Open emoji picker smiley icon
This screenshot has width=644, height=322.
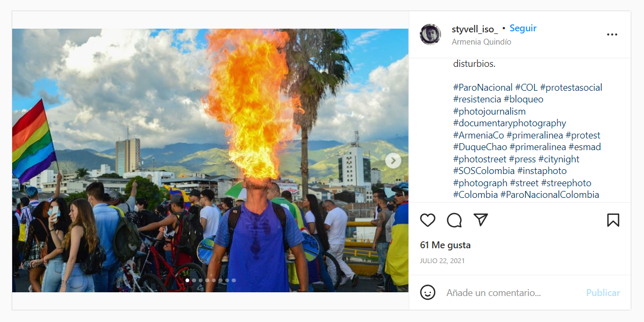pos(428,292)
